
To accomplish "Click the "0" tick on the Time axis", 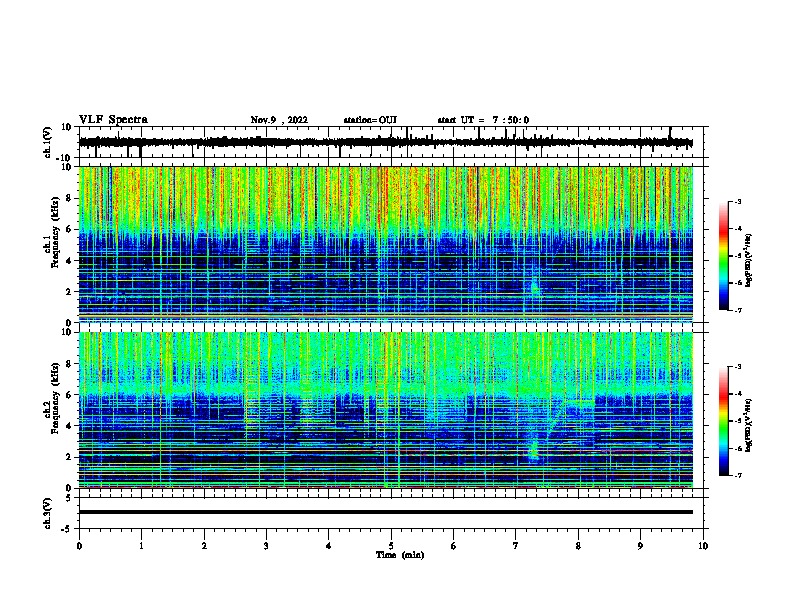I will pyautogui.click(x=79, y=546).
